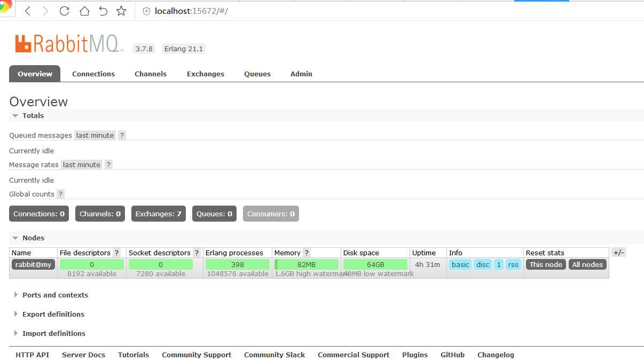
Task: Click the Disk space 64GB bar
Action: 375,264
